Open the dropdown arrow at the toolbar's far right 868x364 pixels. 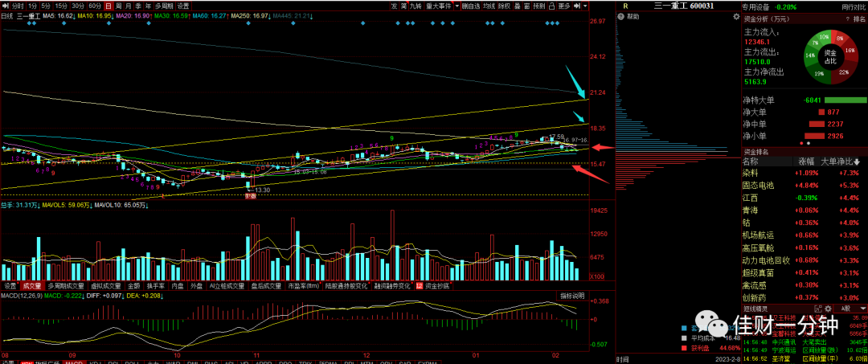tap(585, 6)
